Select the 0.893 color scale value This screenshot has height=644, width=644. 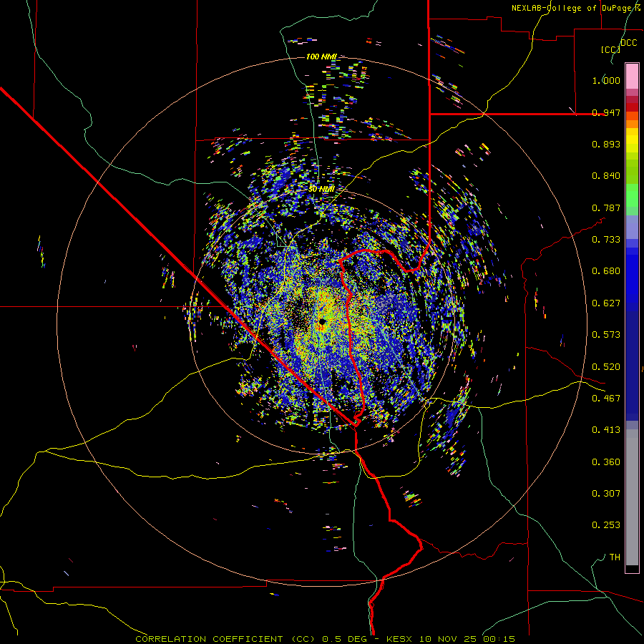[x=606, y=144]
